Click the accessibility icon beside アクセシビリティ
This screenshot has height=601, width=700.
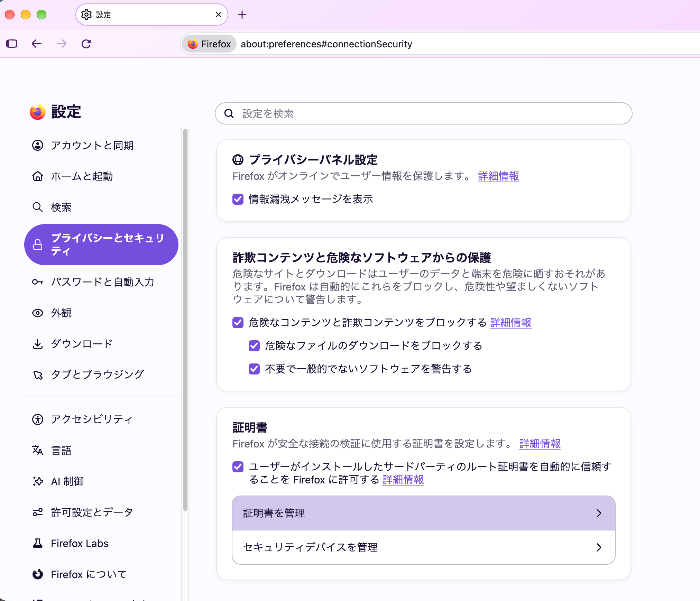[x=38, y=419]
